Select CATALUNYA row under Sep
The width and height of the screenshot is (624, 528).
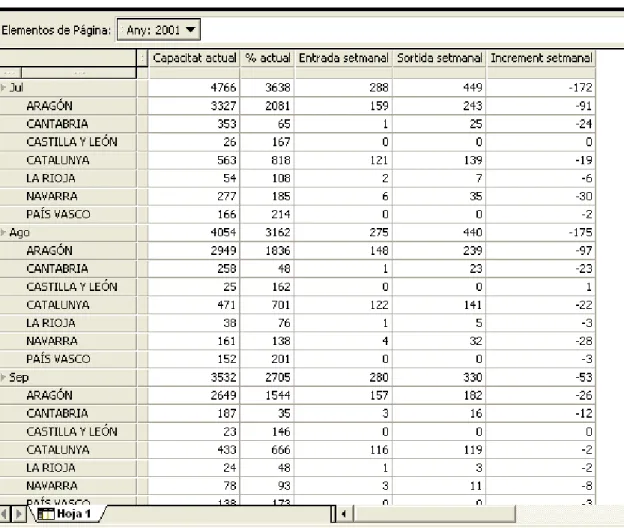pos(68,450)
